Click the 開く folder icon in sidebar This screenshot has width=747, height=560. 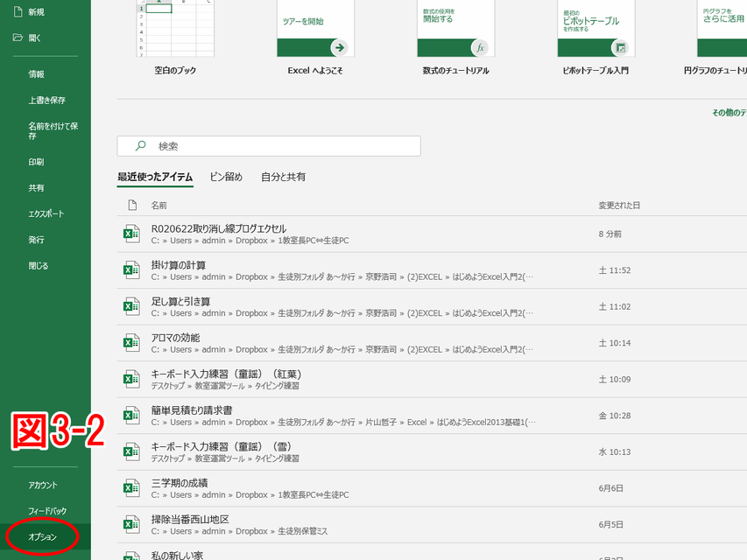coord(18,38)
